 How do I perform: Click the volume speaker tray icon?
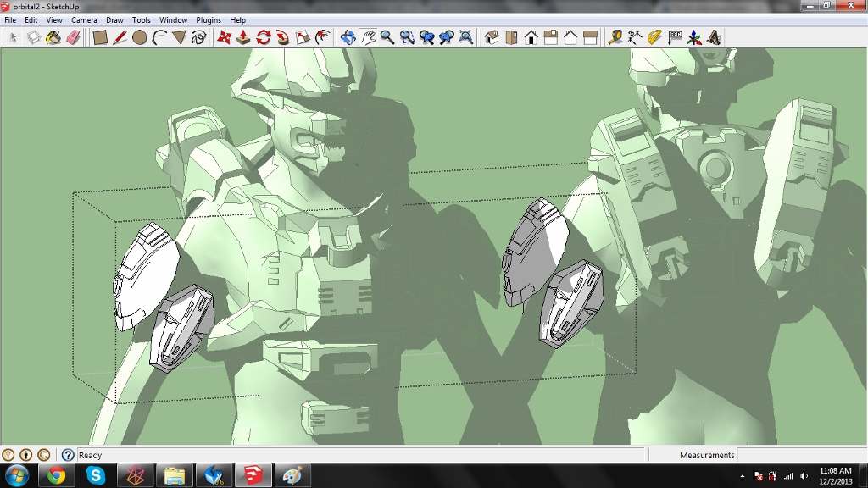click(804, 476)
